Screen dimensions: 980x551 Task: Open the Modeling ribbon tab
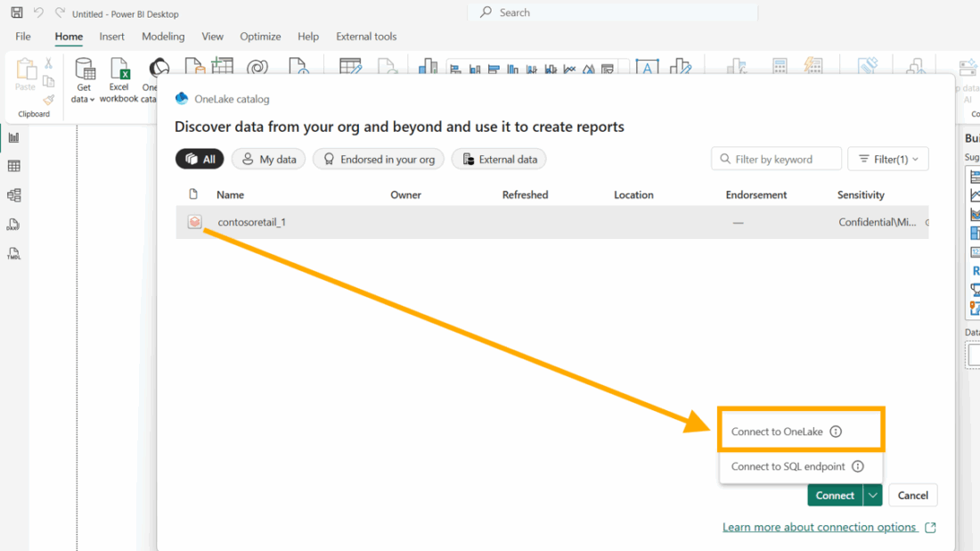click(x=163, y=37)
